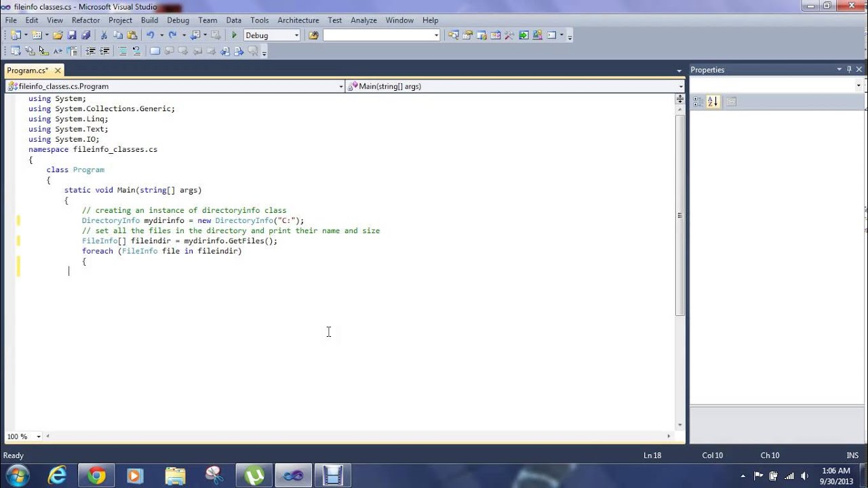Open the Build menu
Image resolution: width=868 pixels, height=488 pixels.
click(x=149, y=20)
